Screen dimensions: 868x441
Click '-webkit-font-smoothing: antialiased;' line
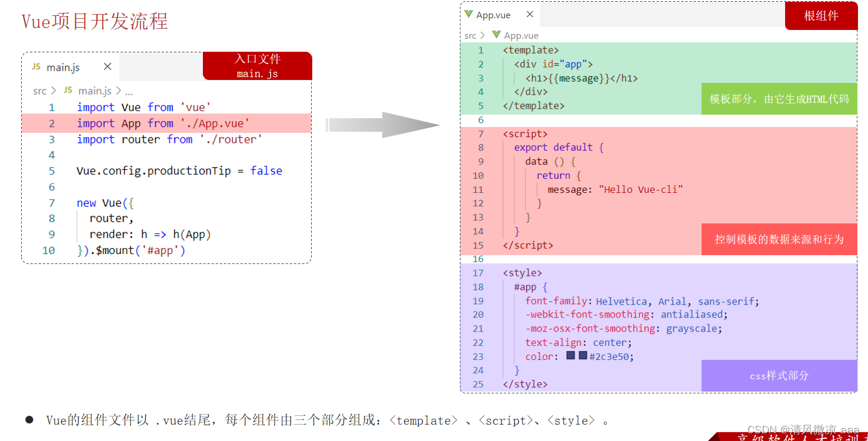tap(627, 315)
